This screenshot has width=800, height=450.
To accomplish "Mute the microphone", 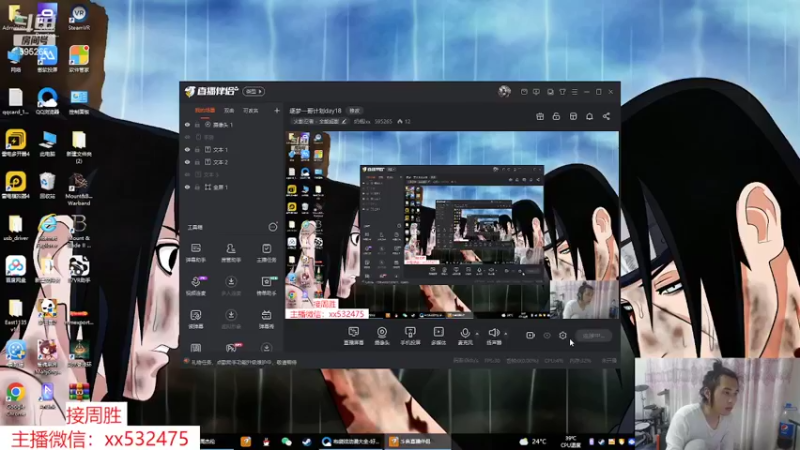I will click(x=465, y=336).
